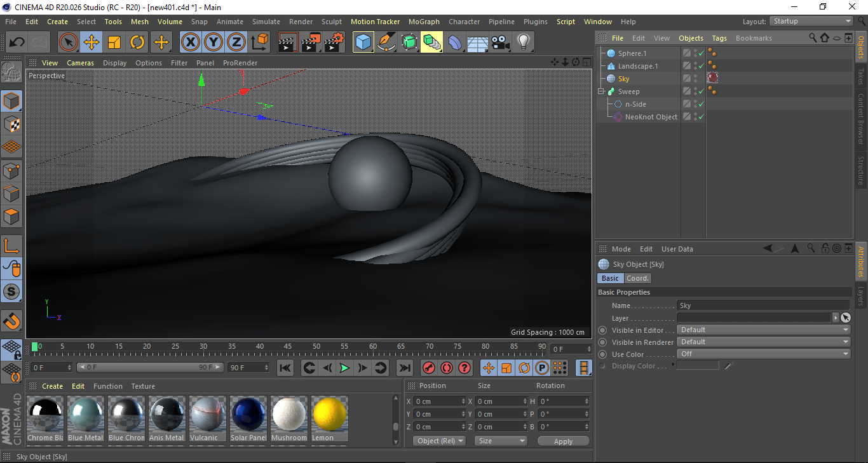The height and width of the screenshot is (463, 868).
Task: Open Object (Rel) coordinate dropdown
Action: pyautogui.click(x=439, y=441)
